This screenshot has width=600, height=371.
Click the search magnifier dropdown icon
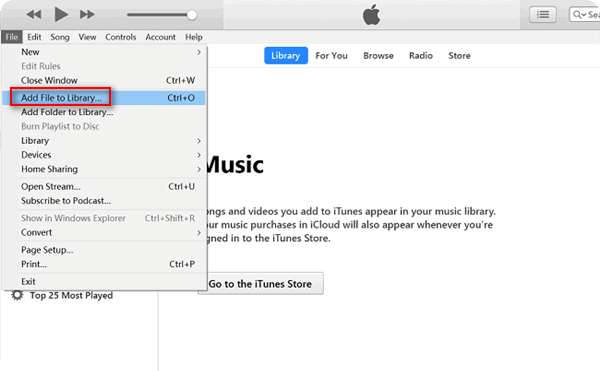click(579, 15)
